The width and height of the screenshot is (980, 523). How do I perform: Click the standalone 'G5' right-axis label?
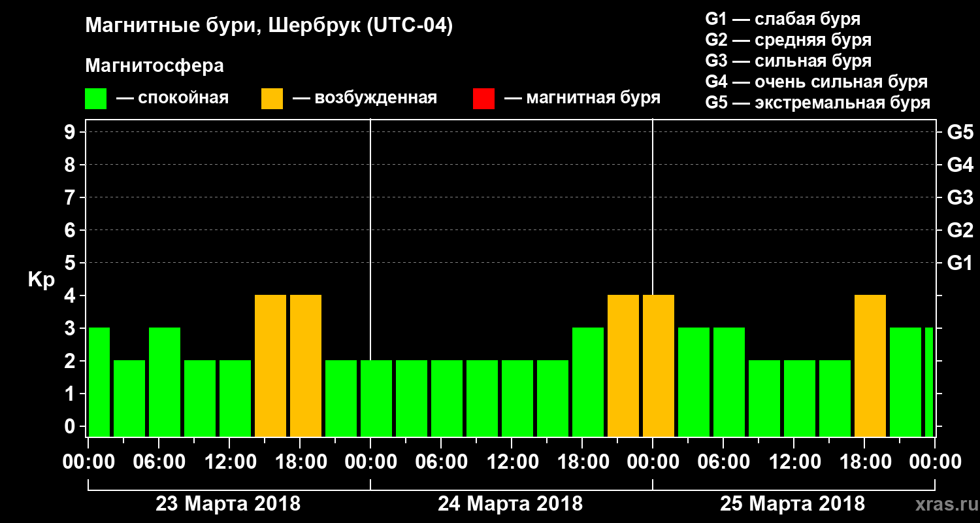[x=960, y=132]
